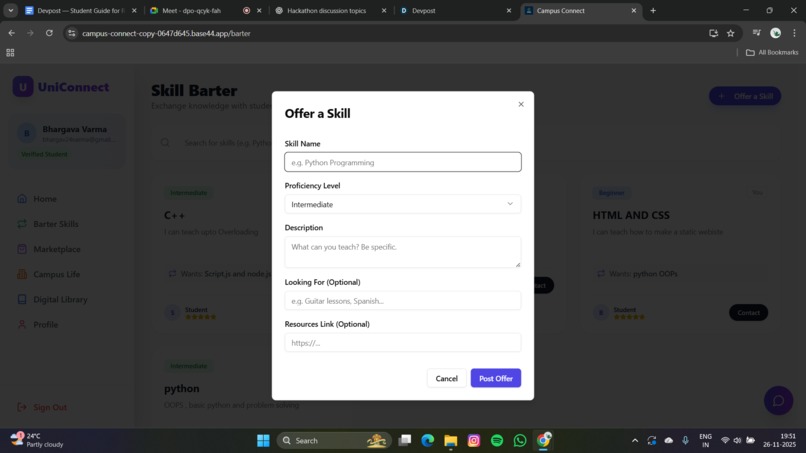This screenshot has height=453, width=806.
Task: Open the weather widget on the taskbar
Action: coord(37,440)
